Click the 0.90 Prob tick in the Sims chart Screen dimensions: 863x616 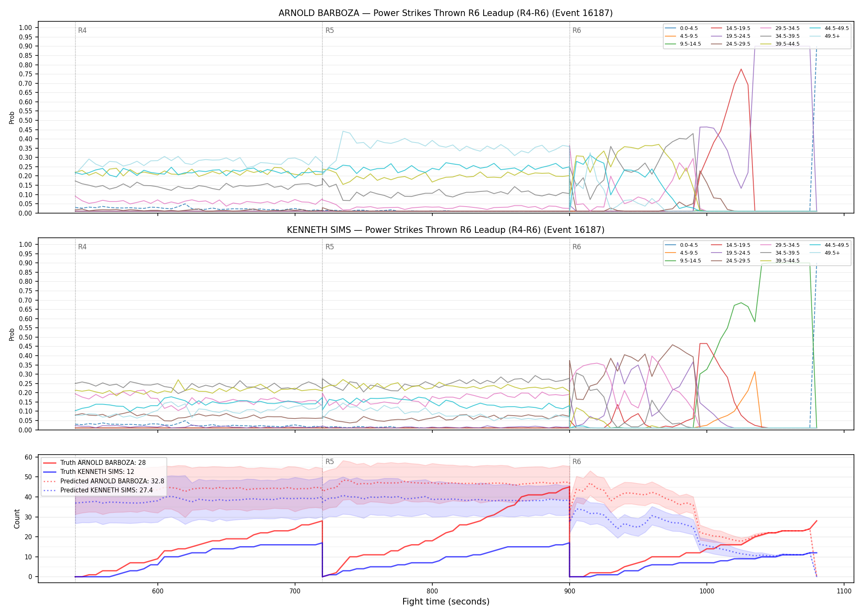coord(25,263)
